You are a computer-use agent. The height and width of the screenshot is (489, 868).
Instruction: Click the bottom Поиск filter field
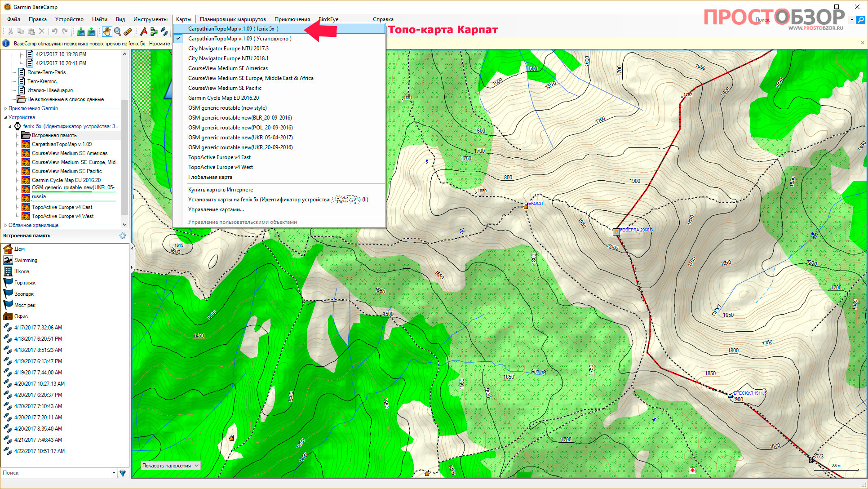(x=58, y=473)
